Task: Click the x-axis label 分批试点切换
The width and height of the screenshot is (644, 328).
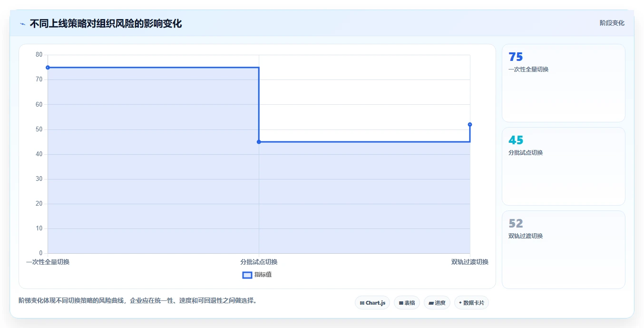Action: [x=259, y=262]
